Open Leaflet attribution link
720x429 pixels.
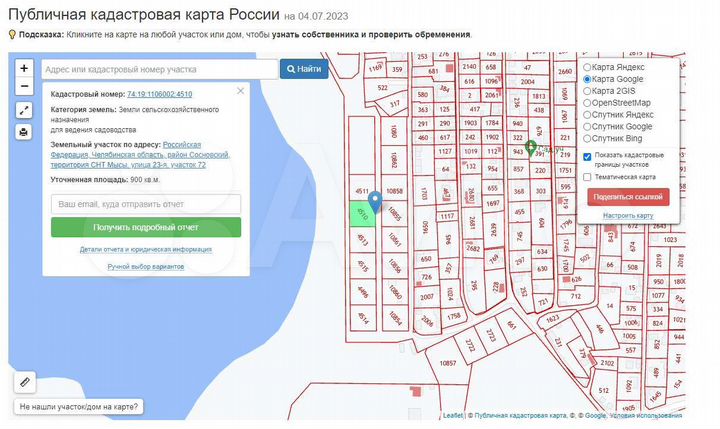point(453,415)
